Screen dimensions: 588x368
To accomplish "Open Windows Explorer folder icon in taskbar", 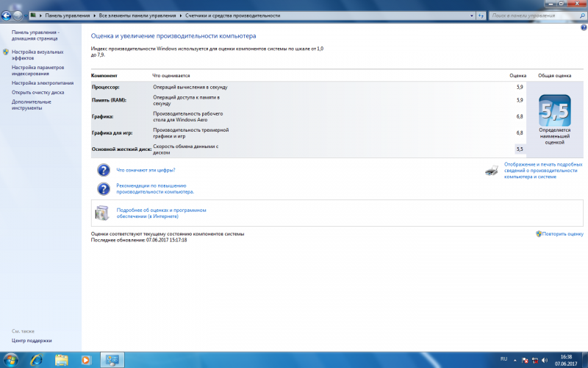I will (62, 359).
